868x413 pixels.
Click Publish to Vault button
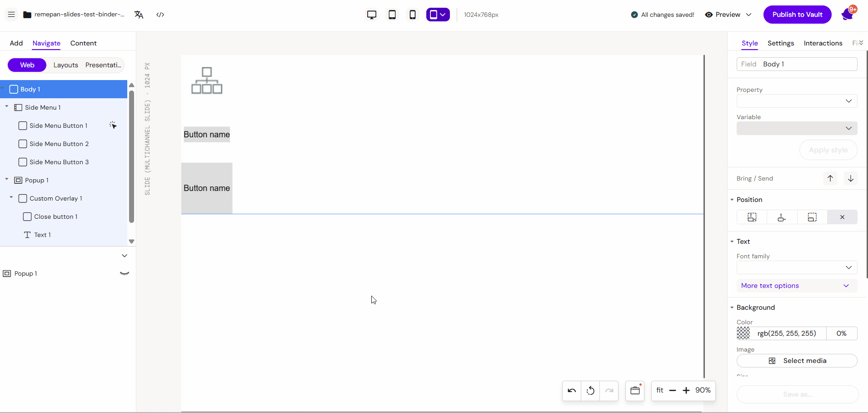798,15
